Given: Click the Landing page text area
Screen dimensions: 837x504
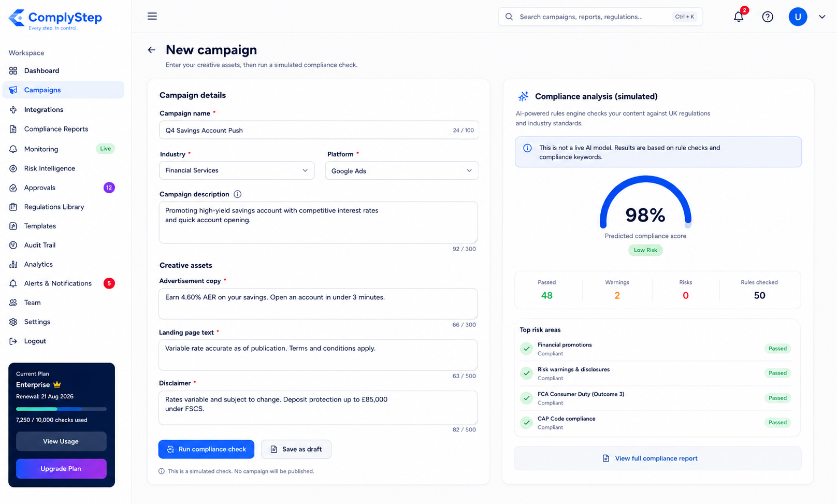Looking at the screenshot, I should [318, 355].
